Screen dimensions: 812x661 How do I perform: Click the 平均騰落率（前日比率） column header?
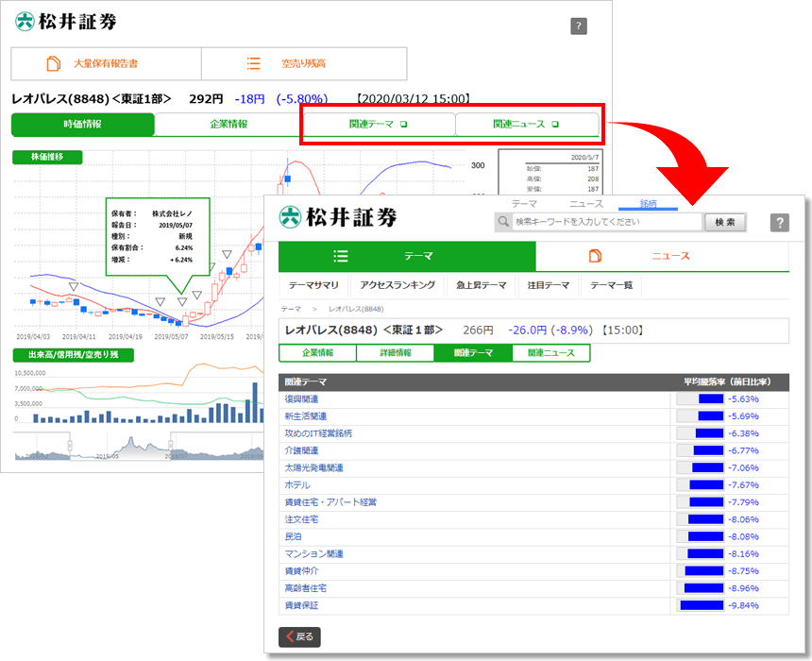click(x=727, y=381)
